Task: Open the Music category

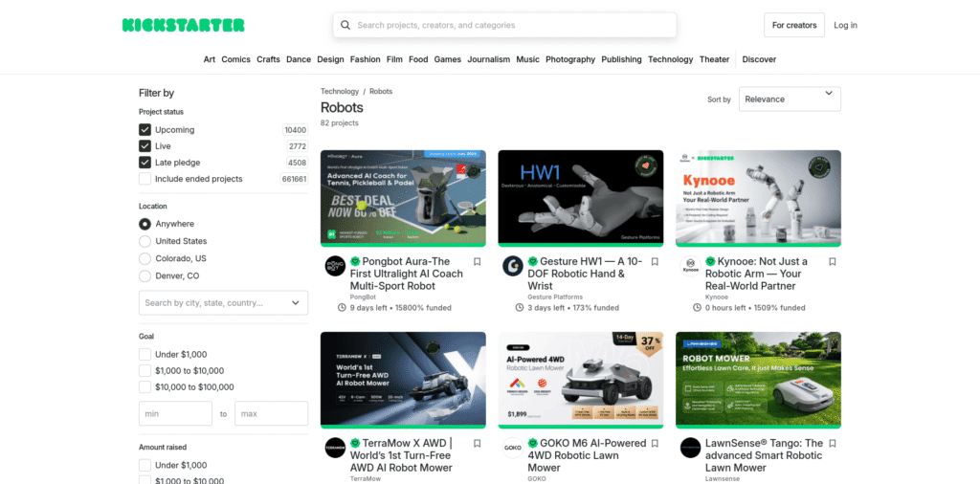Action: (x=527, y=59)
